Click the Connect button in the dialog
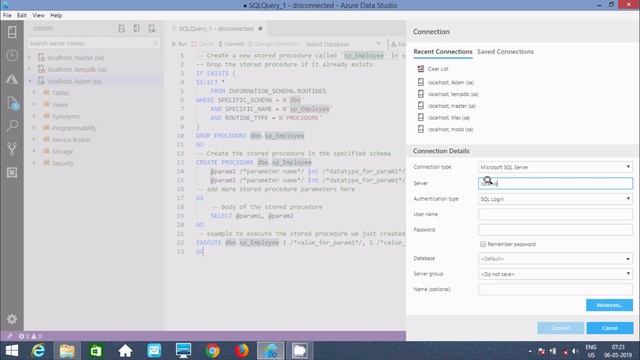The height and width of the screenshot is (360, 640). tap(560, 328)
